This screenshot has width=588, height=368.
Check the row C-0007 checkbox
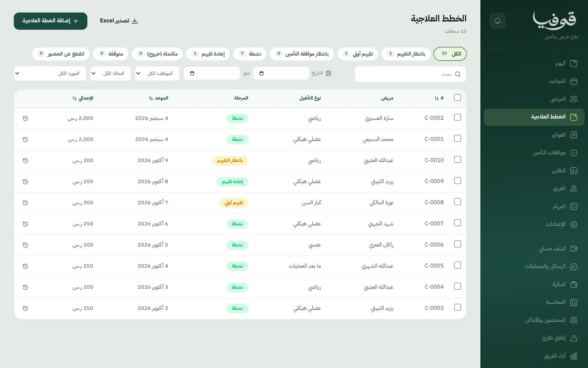pos(458,223)
